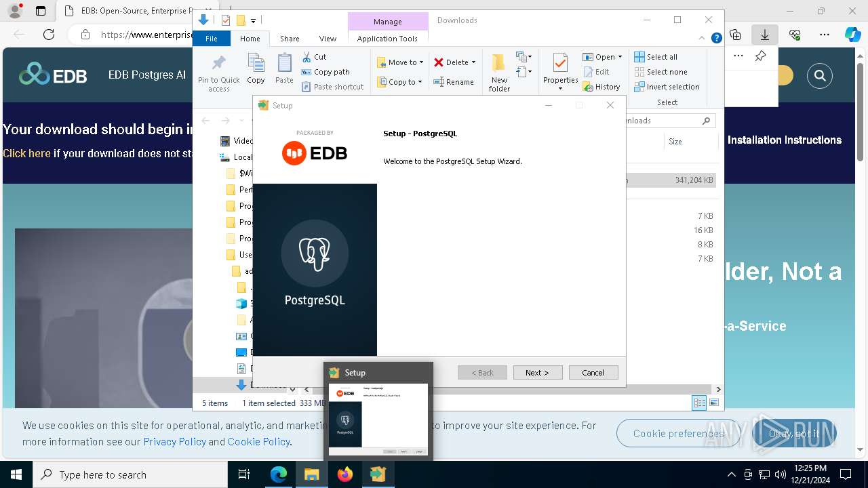Click Select none in Explorer ribbon
The width and height of the screenshot is (868, 488).
[x=660, y=72]
